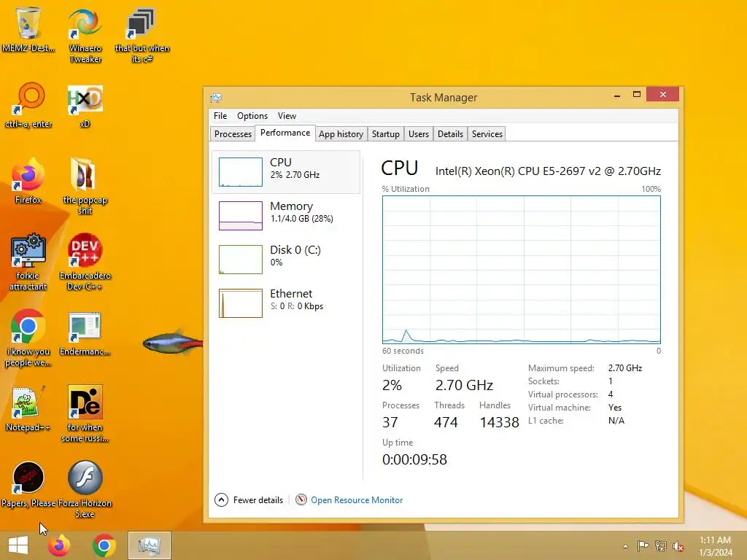Click the Intel Xeon CPU model name
The width and height of the screenshot is (747, 560).
click(548, 171)
